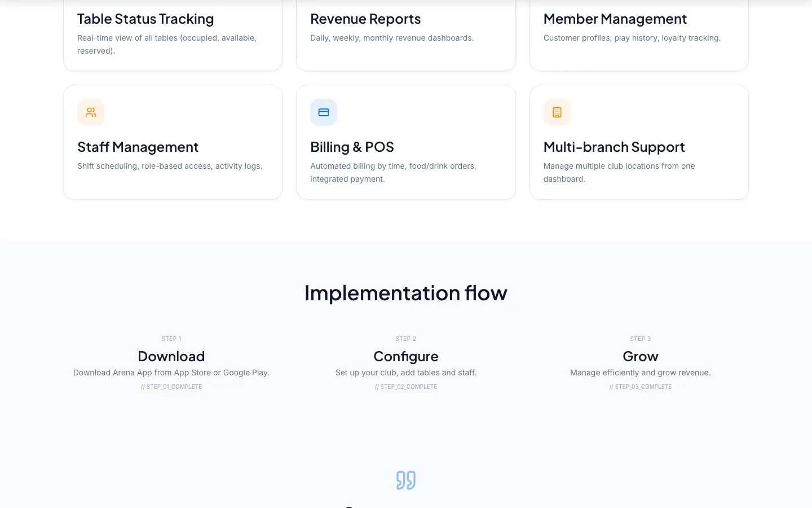Click the STEP 3 label
Viewport: 812px width, 508px height.
pyautogui.click(x=641, y=339)
